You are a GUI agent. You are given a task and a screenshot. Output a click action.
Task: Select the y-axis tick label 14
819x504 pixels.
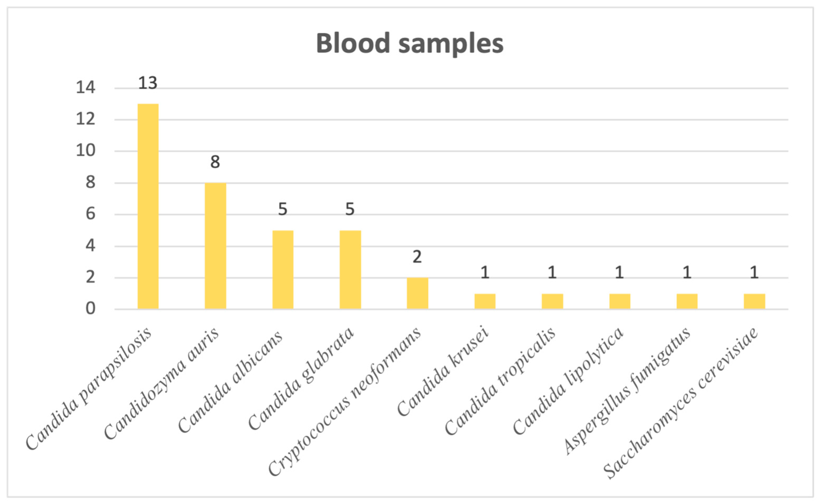click(85, 88)
